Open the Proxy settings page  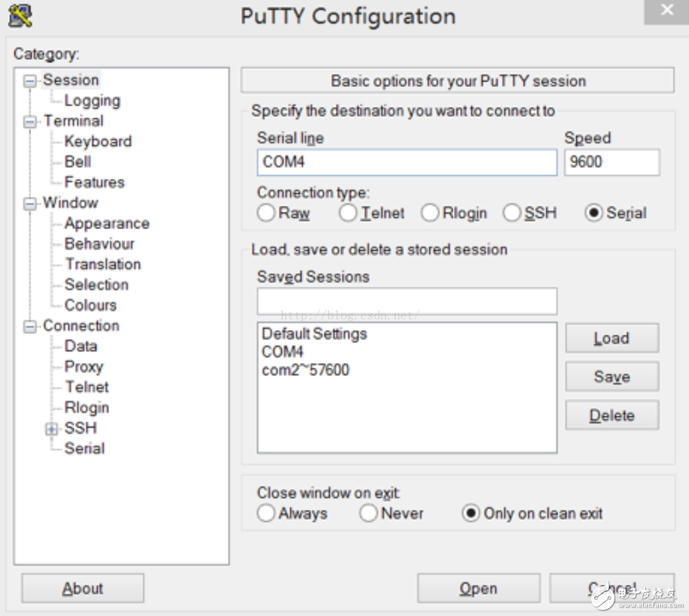click(84, 366)
